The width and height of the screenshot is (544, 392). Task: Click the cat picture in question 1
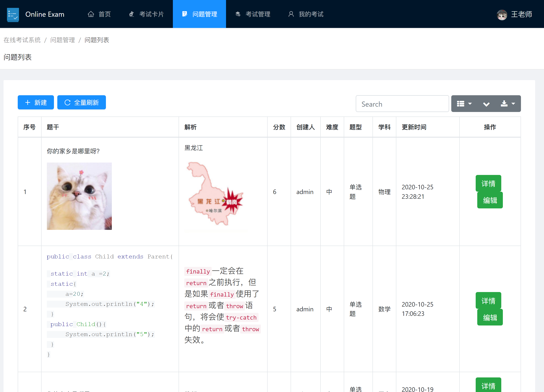79,196
